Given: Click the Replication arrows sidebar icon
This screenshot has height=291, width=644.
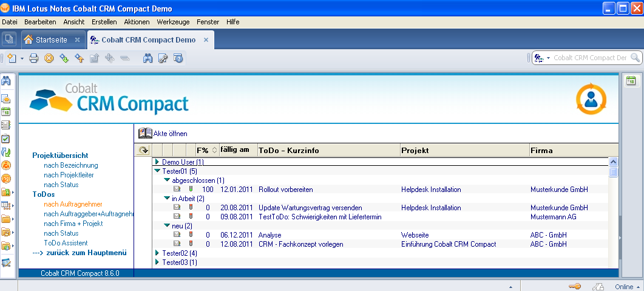Looking at the screenshot, I should click(x=5, y=152).
